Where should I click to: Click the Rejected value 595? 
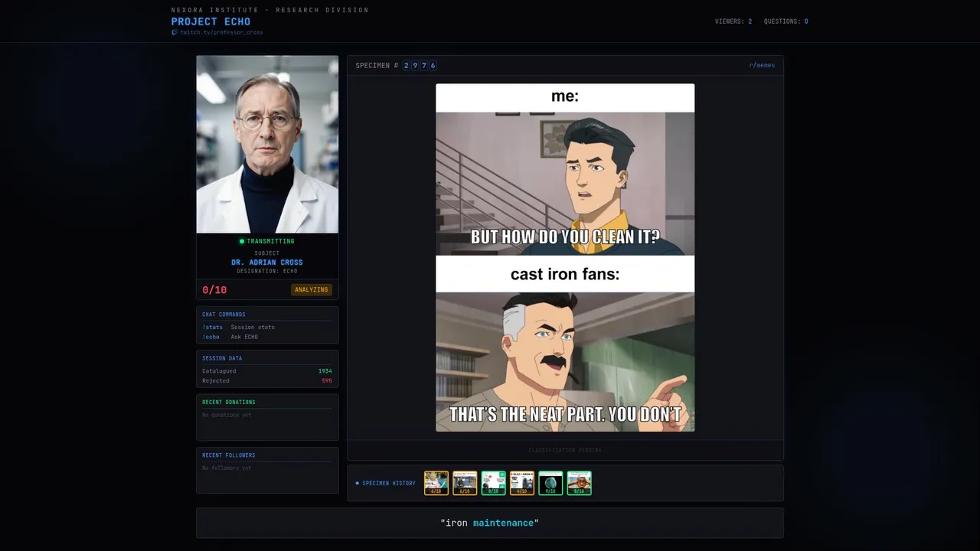pos(327,380)
